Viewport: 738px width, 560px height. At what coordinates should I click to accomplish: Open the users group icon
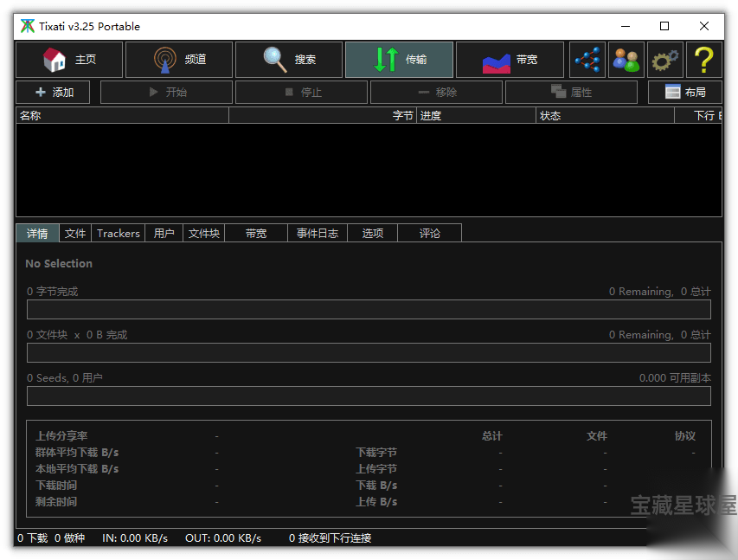626,60
